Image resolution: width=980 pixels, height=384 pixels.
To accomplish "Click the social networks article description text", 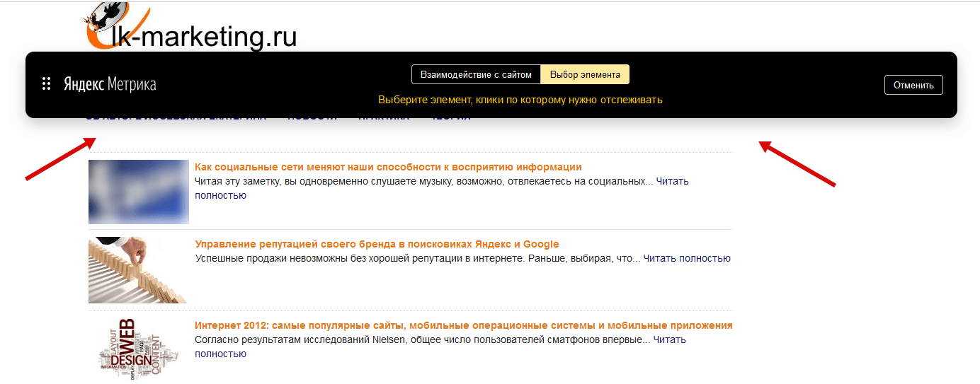I will [418, 181].
